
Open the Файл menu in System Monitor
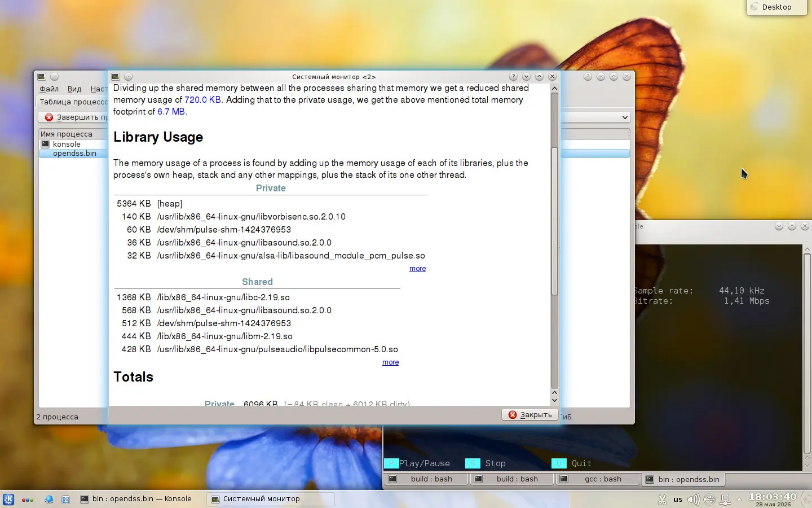(49, 89)
